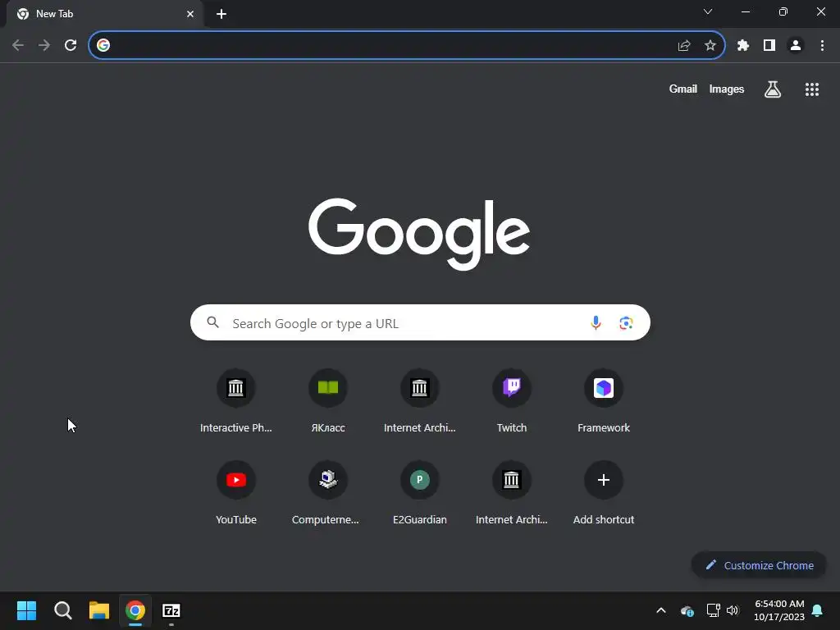Open the profile avatar menu
Screen dimensions: 840x630
pos(796,46)
